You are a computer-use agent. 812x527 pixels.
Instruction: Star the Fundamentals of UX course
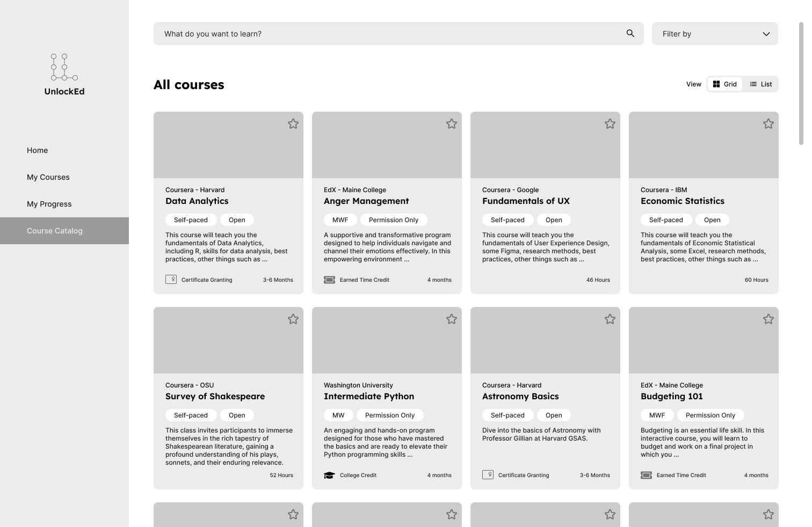pyautogui.click(x=610, y=124)
